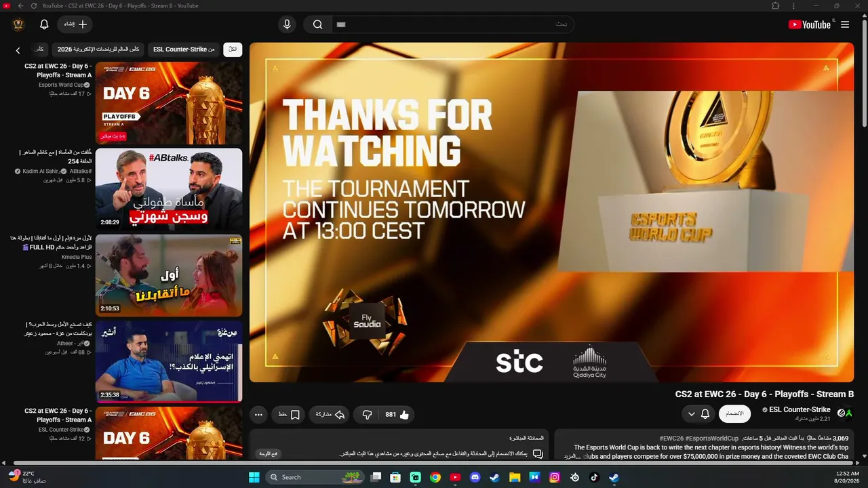
Task: Select the 'ESL Counter-Strike' filter chip
Action: point(184,49)
